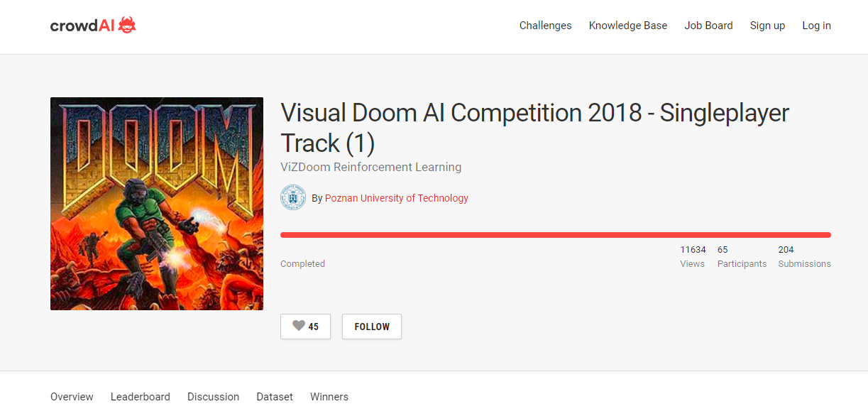Open the Challenges menu item
868x416 pixels.
coord(545,26)
